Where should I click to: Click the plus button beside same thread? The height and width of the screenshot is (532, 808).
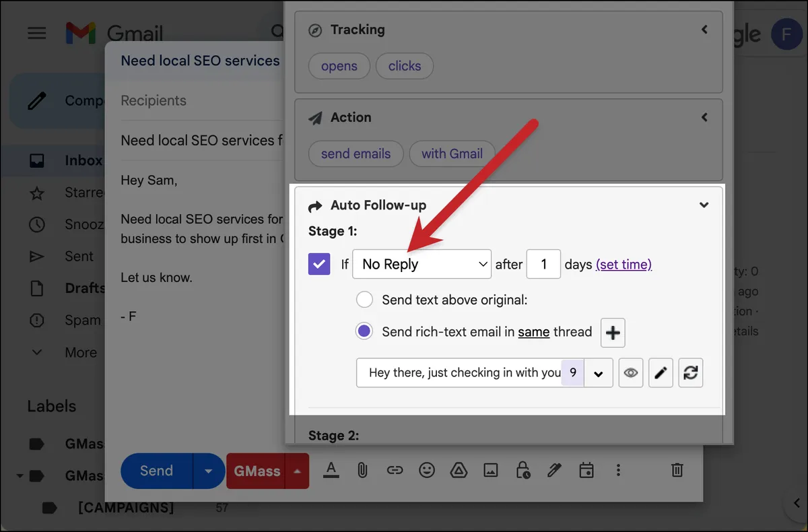(613, 332)
